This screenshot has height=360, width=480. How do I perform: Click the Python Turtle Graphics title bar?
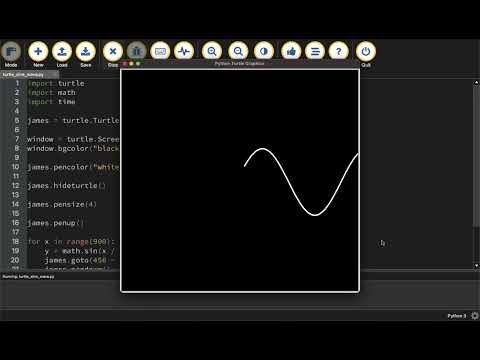tap(239, 64)
